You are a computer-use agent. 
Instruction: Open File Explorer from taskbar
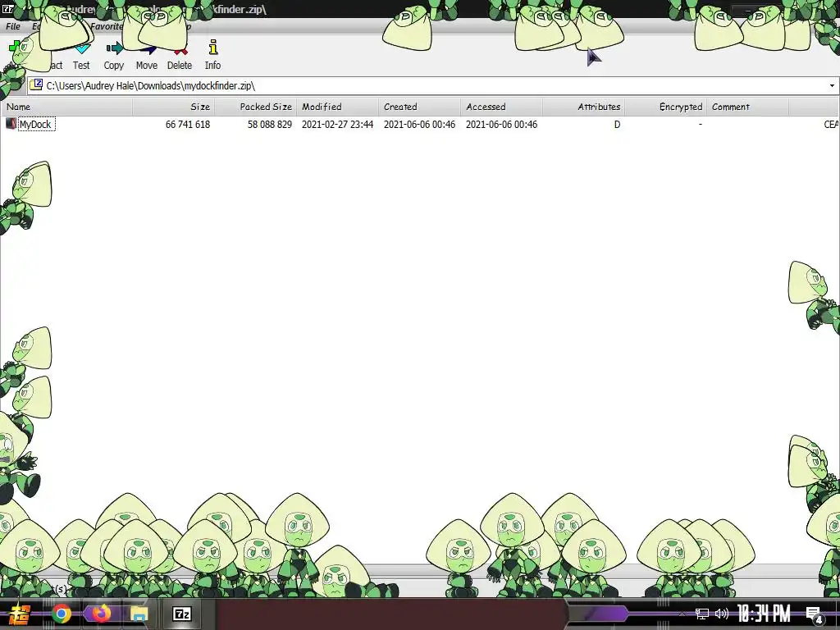139,614
